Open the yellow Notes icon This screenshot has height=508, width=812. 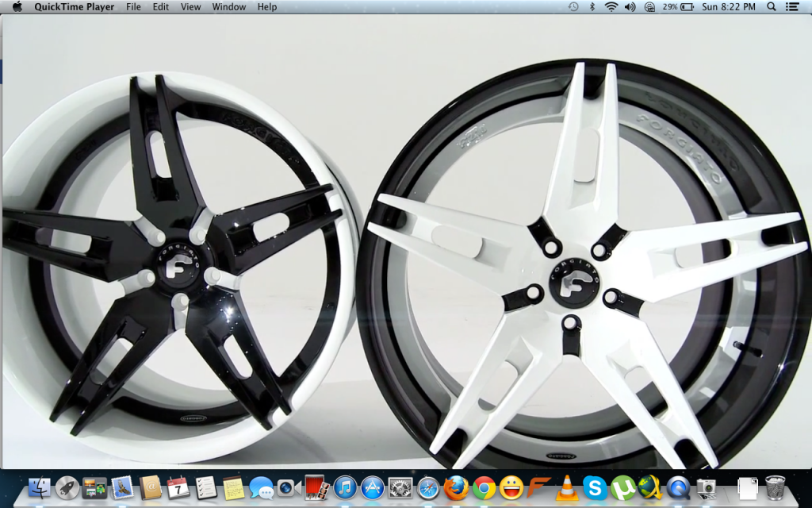pyautogui.click(x=234, y=488)
